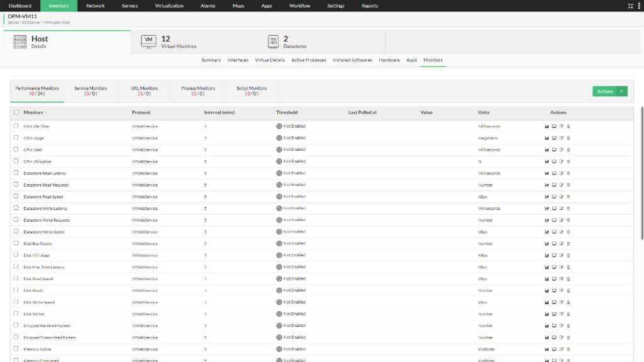Open the graph icon for CPU Idle Time
Image resolution: width=644 pixels, height=362 pixels.
546,126
